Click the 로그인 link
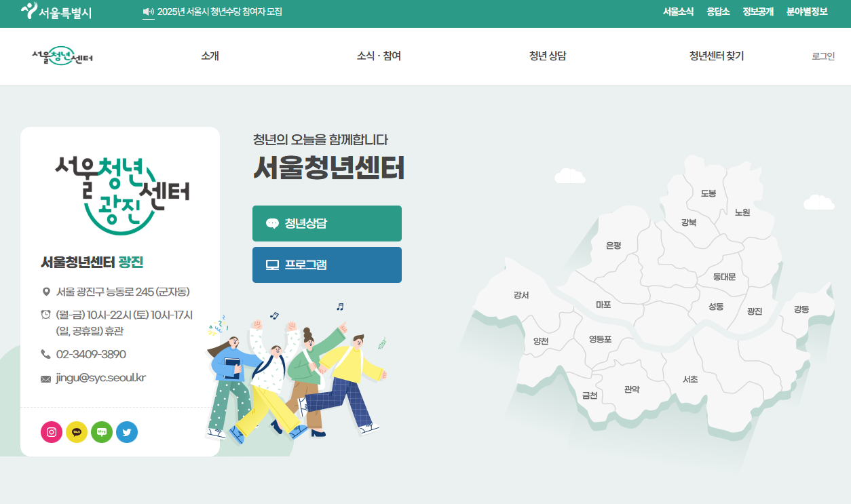Viewport: 851px width, 504px height. (823, 56)
